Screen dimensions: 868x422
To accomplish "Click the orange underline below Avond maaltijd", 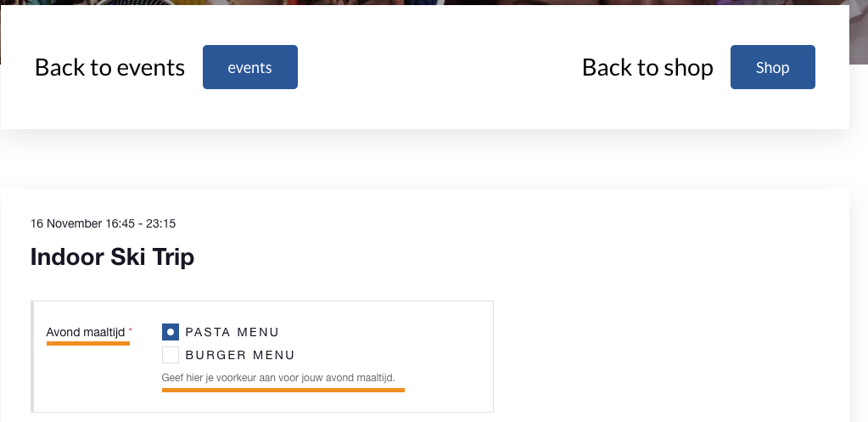I will 88,343.
